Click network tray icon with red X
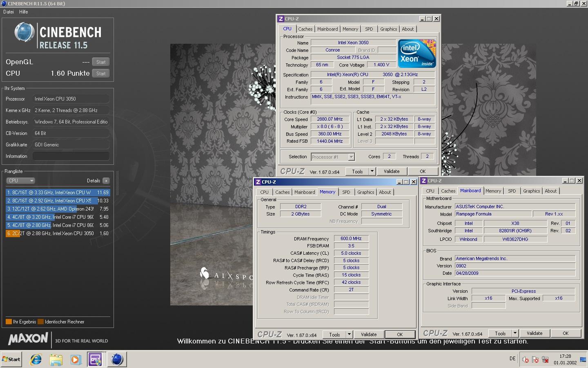 point(545,360)
